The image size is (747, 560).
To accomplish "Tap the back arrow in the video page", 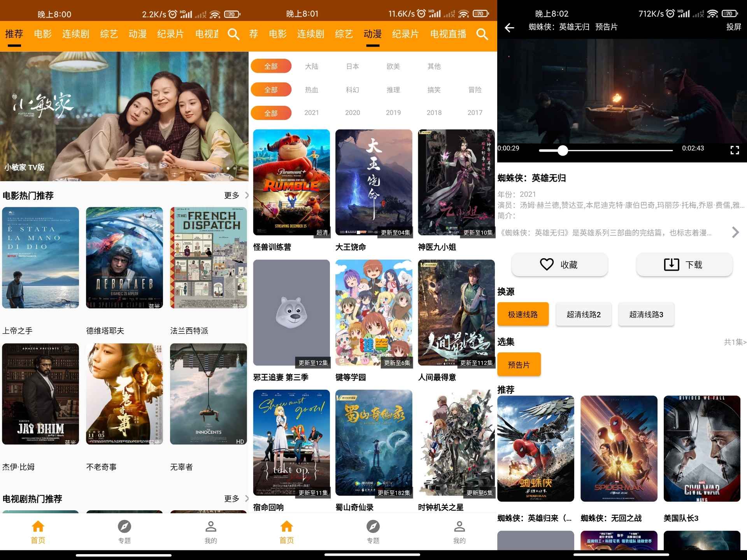I will (509, 28).
